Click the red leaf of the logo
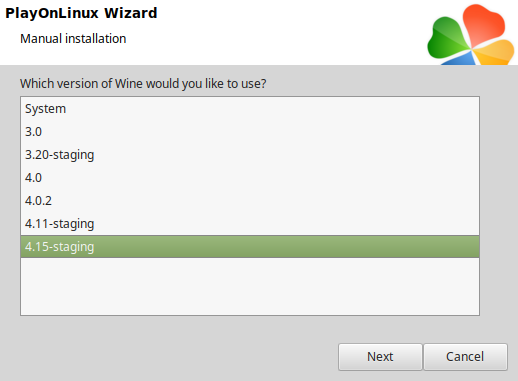Viewport: 518px width, 381px height. [484, 25]
